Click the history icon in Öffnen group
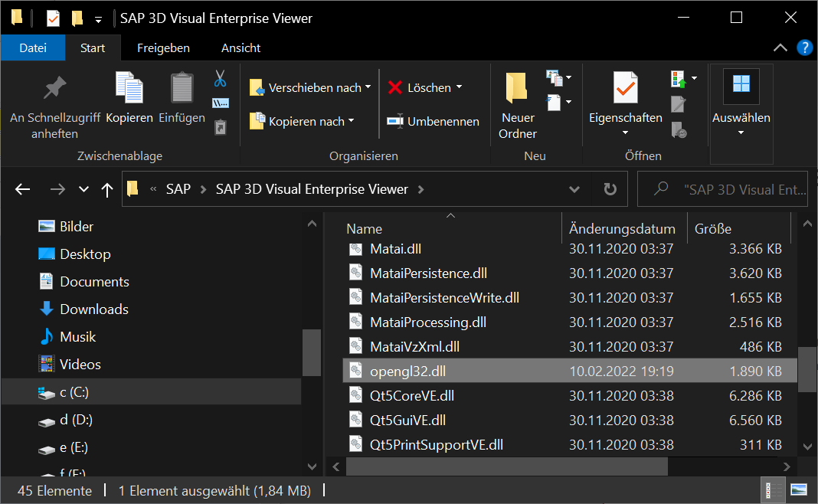 click(x=679, y=129)
